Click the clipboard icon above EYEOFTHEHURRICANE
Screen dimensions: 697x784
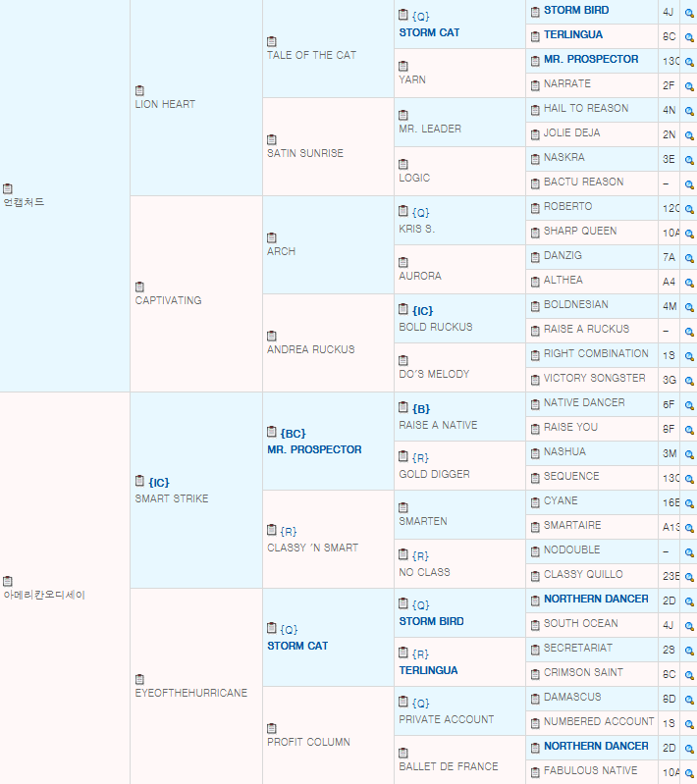139,679
